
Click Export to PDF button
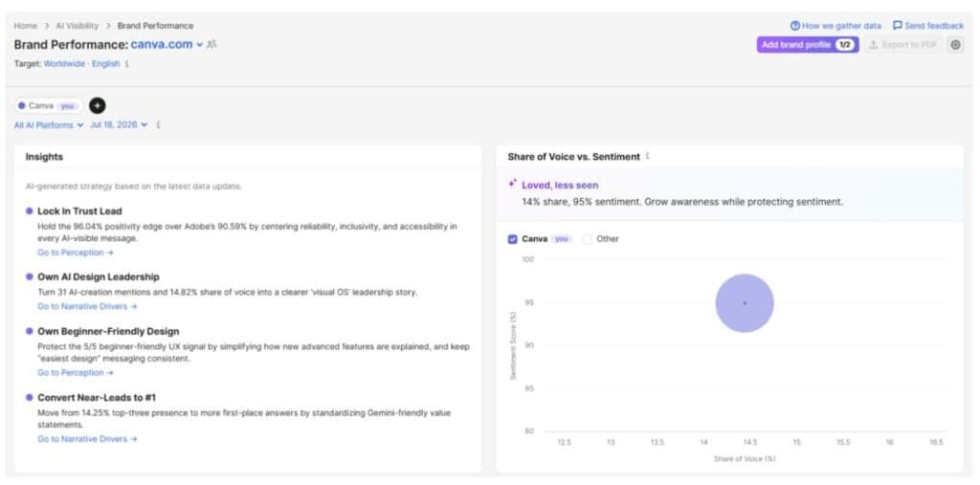coord(903,45)
